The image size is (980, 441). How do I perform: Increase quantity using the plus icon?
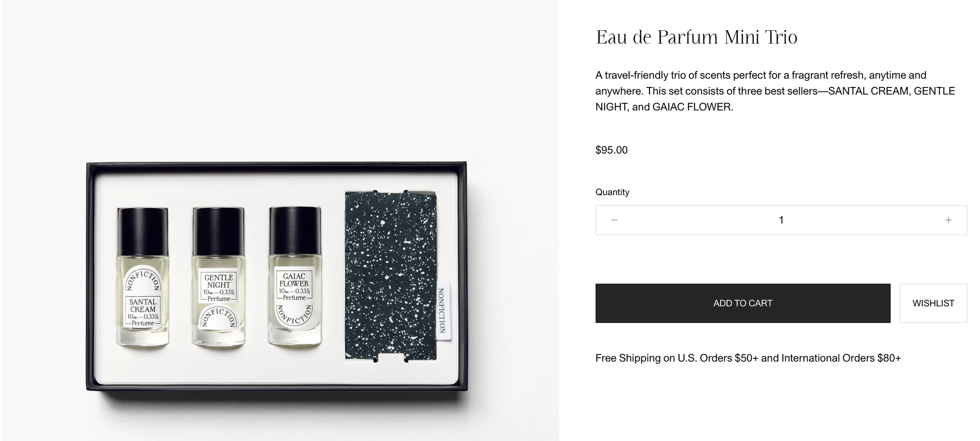948,220
